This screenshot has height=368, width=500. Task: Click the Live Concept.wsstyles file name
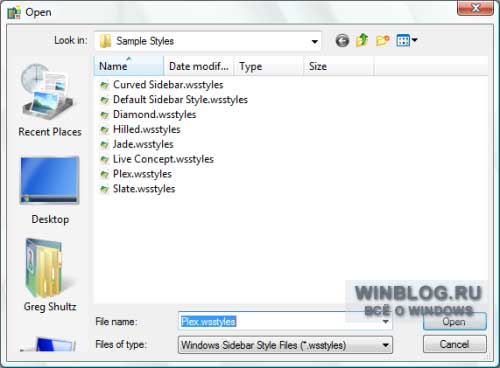pos(163,159)
